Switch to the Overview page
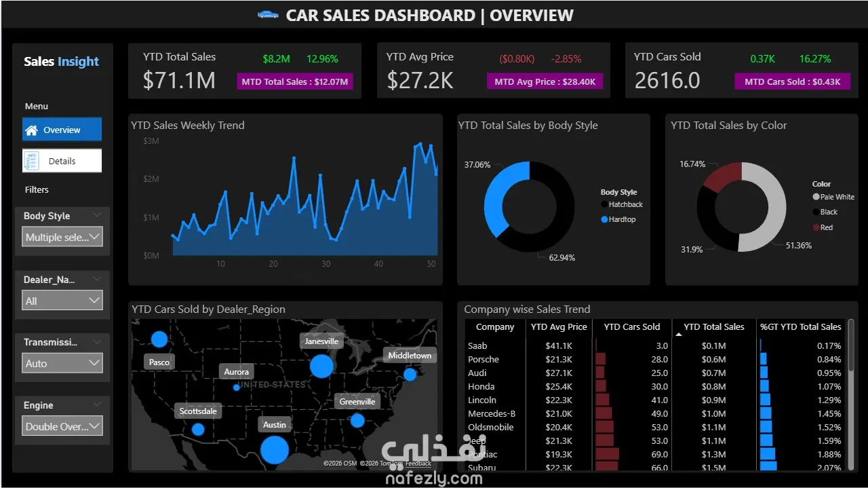This screenshot has height=488, width=868. [62, 130]
